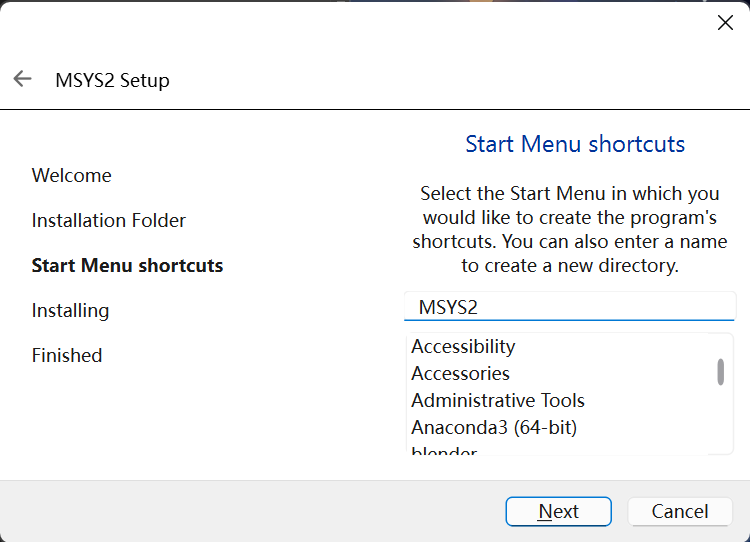The height and width of the screenshot is (542, 750).
Task: Select the partially visible blender entry
Action: click(444, 451)
